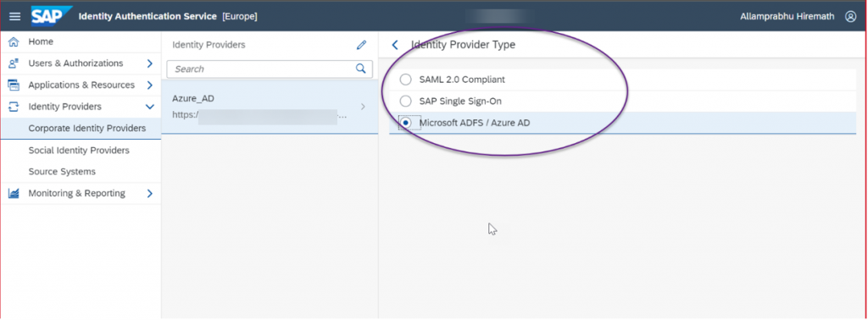Screen dimensions: 868x320
Task: Click the SAP logo
Action: [52, 17]
